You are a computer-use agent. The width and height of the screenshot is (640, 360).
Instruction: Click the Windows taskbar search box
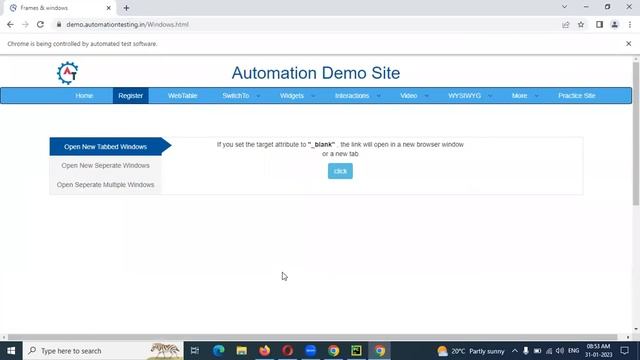[103, 351]
